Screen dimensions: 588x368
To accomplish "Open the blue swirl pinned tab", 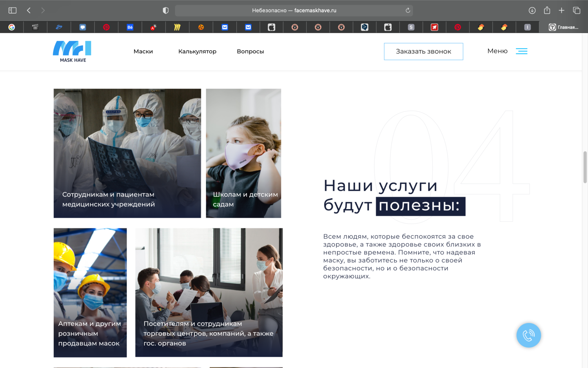I will click(x=59, y=27).
